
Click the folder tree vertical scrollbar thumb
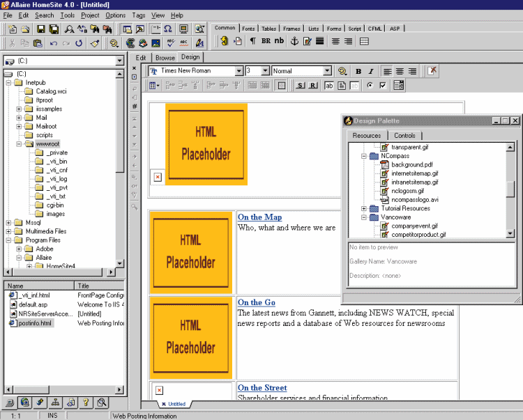click(120, 125)
